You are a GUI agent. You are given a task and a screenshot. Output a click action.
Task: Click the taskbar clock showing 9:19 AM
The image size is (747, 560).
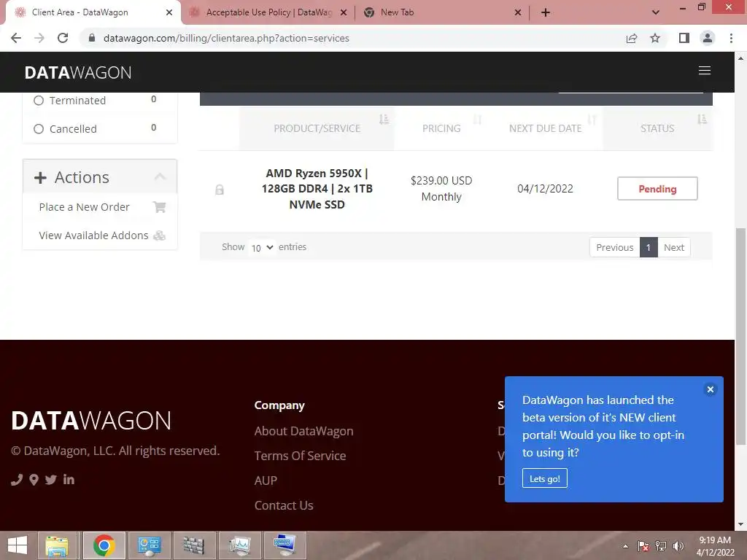coord(715,546)
